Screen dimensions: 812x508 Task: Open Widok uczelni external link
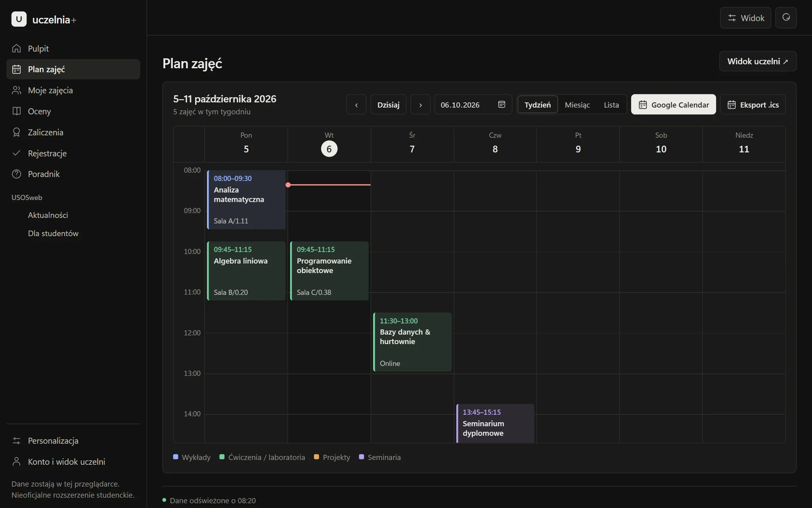tap(758, 61)
